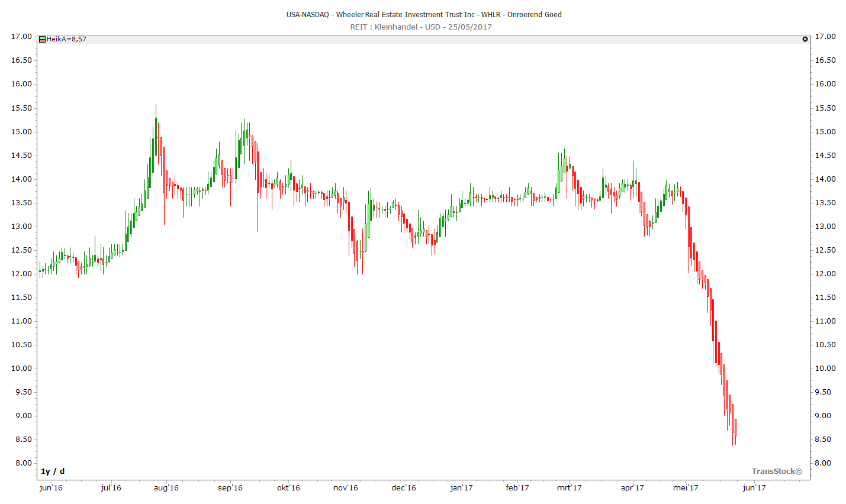Click 17.00 on the left price axis
Screen dimensions: 846x504
[21, 37]
